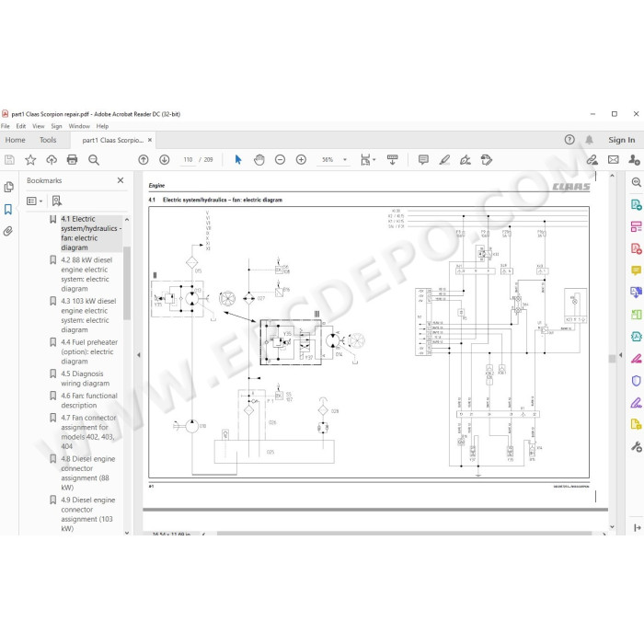Image resolution: width=644 pixels, height=644 pixels.
Task: Send file by email icon
Action: click(x=614, y=160)
